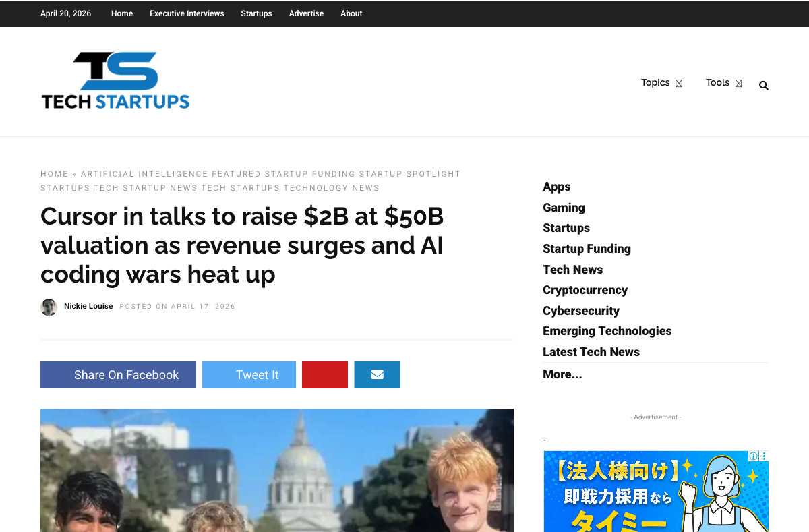The width and height of the screenshot is (809, 532).
Task: Click the Japanese Timee advertisement banner
Action: [x=656, y=492]
